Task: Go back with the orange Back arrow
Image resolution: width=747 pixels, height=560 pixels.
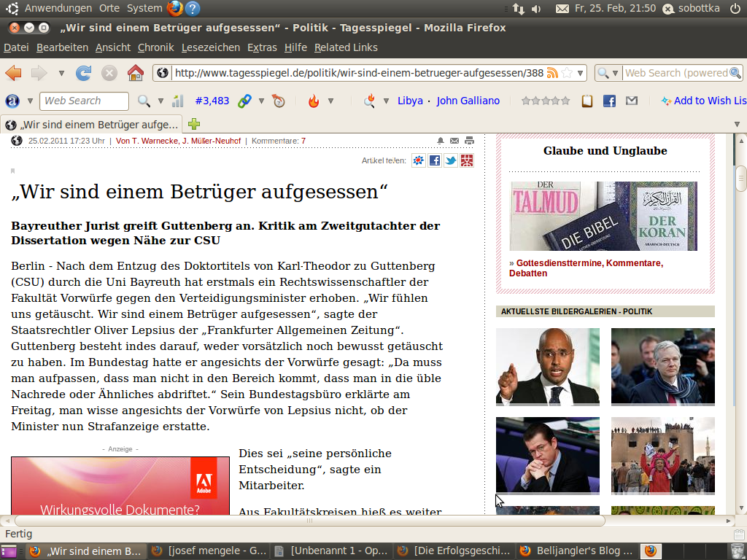Action: click(x=13, y=73)
